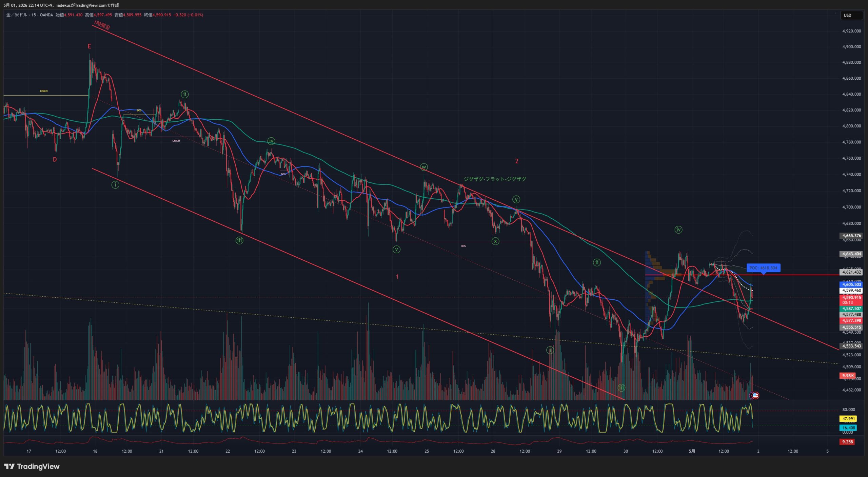Viewport: 868px width, 477px height.
Task: Click the red E wave label
Action: pos(90,46)
